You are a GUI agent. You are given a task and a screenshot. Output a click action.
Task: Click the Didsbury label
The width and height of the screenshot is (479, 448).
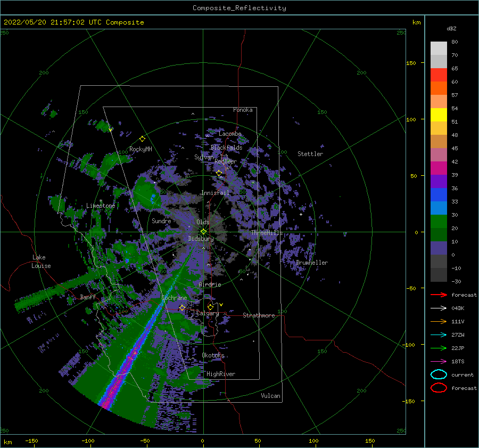coord(201,239)
